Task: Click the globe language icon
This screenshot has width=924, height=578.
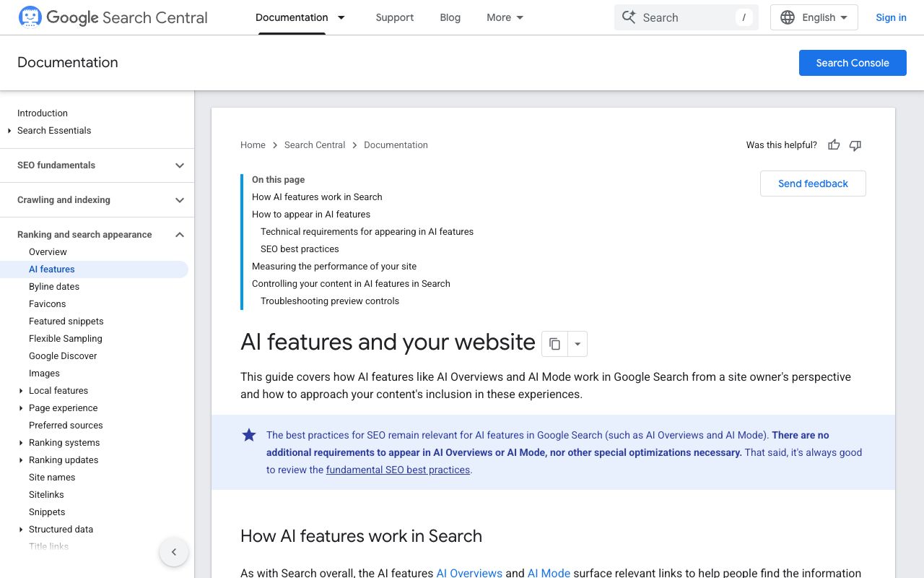Action: [x=788, y=17]
